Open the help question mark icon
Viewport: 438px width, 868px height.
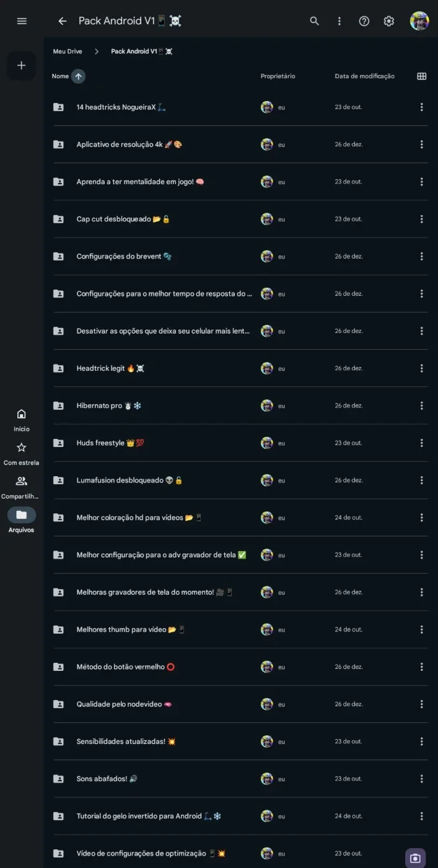(x=364, y=21)
